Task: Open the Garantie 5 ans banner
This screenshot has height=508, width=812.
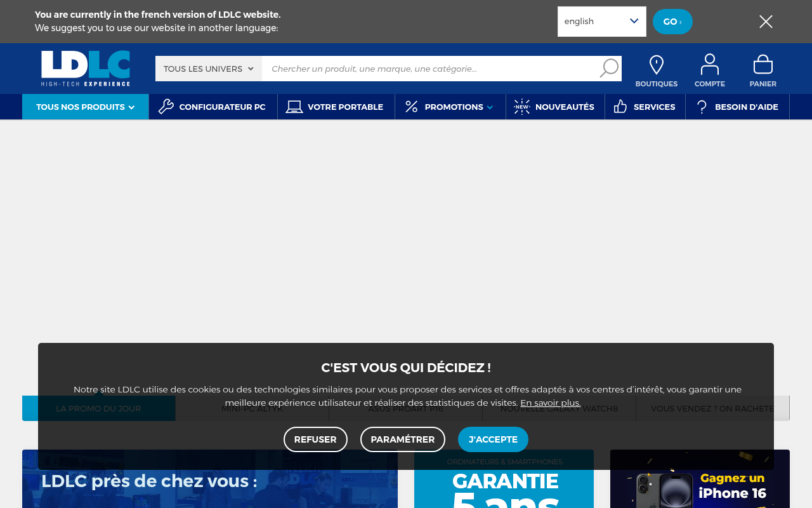Action: click(504, 479)
